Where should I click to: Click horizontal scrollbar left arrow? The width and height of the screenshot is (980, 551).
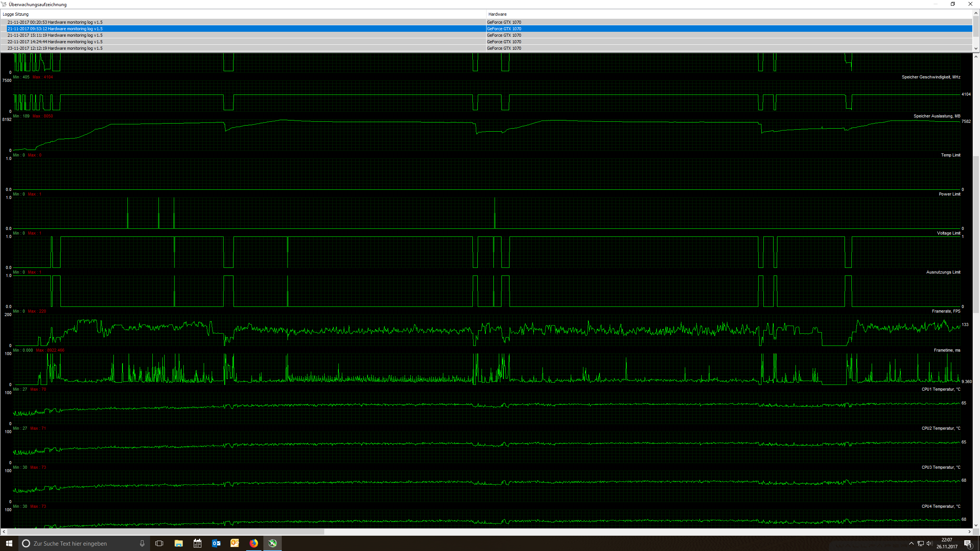[x=4, y=531]
